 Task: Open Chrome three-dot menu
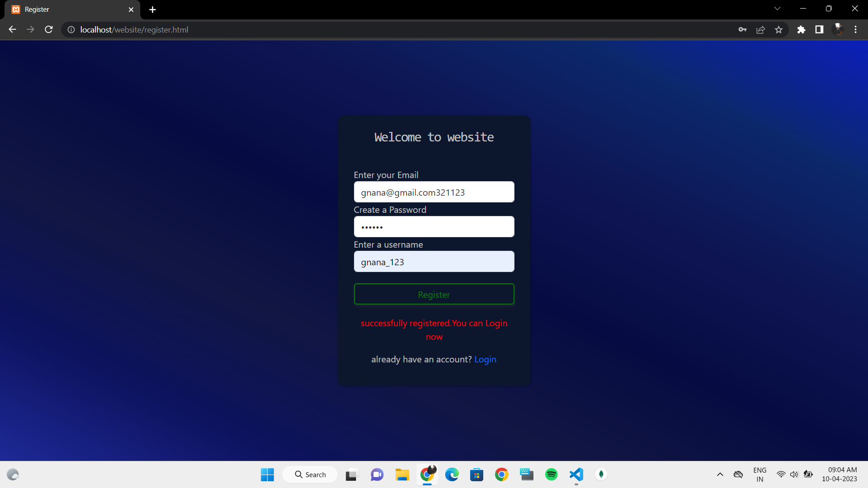point(855,29)
